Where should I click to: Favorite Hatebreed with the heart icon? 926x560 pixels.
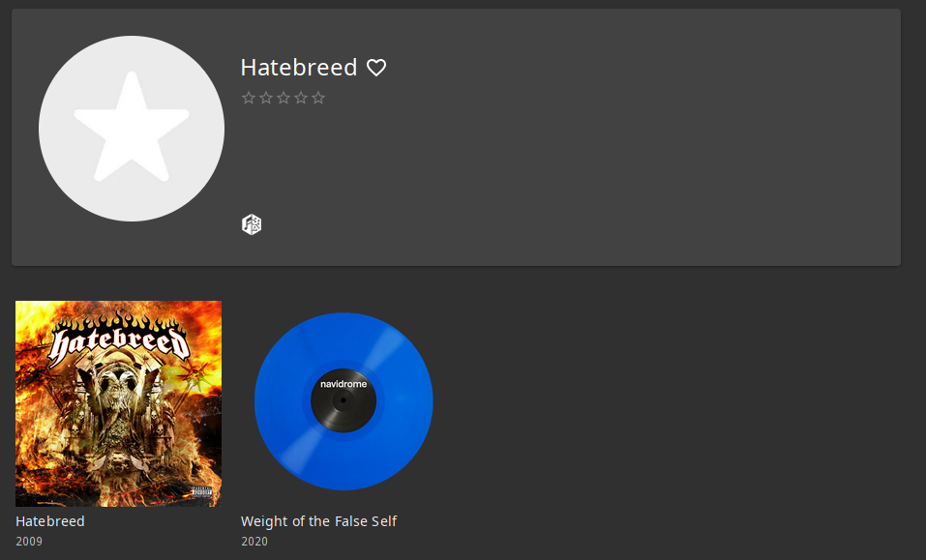(376, 68)
